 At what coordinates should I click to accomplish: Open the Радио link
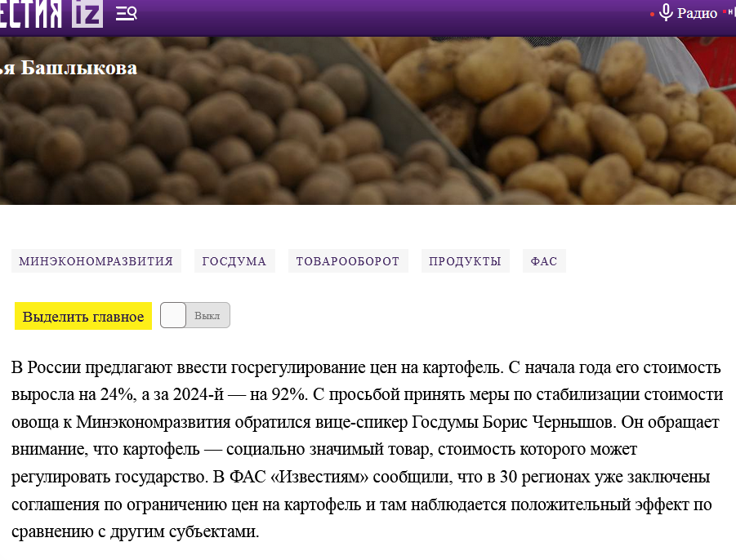tap(697, 13)
